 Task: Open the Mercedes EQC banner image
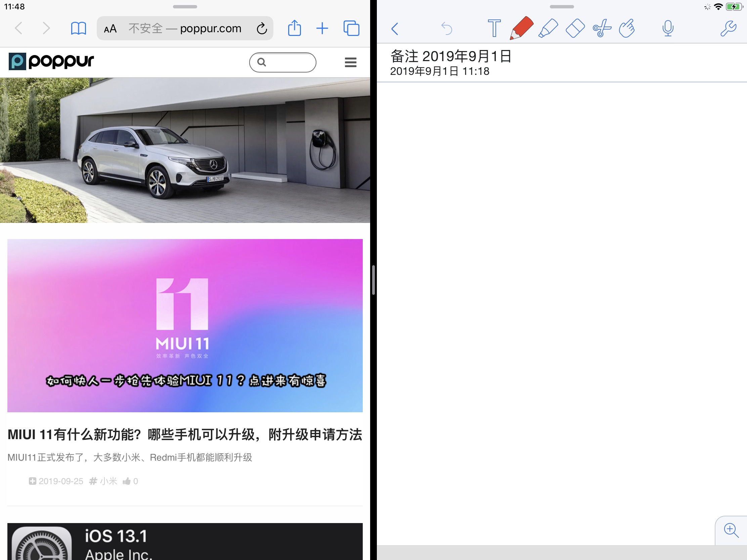(x=185, y=150)
